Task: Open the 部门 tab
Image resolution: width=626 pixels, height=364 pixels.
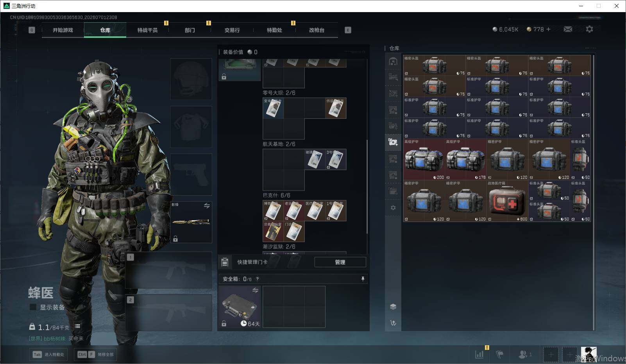Action: (x=190, y=30)
